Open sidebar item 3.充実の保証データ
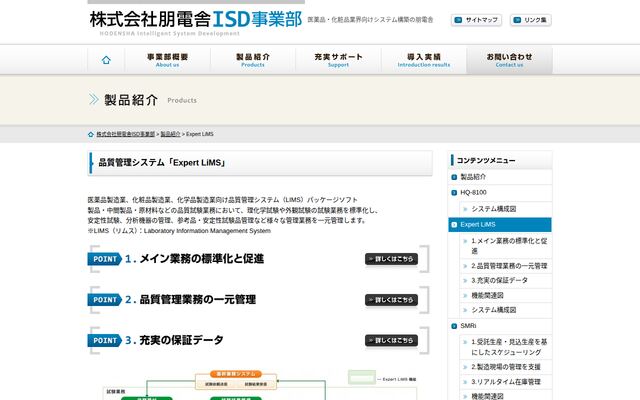 [500, 281]
